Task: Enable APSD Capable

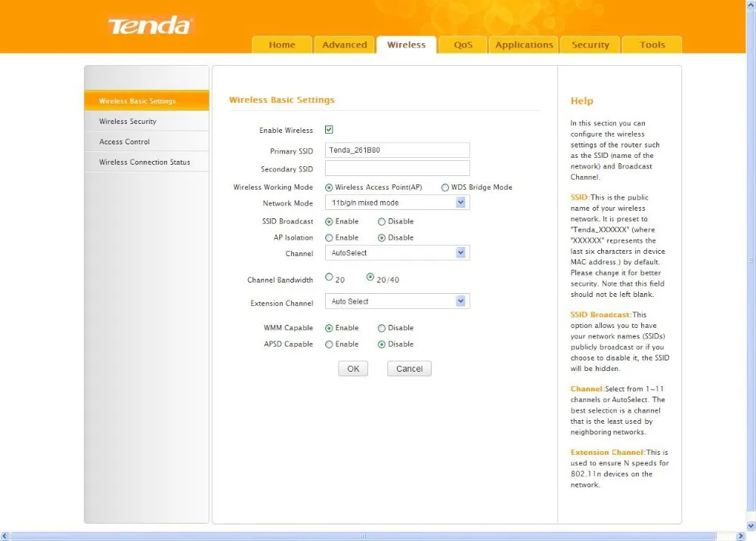Action: tap(329, 345)
